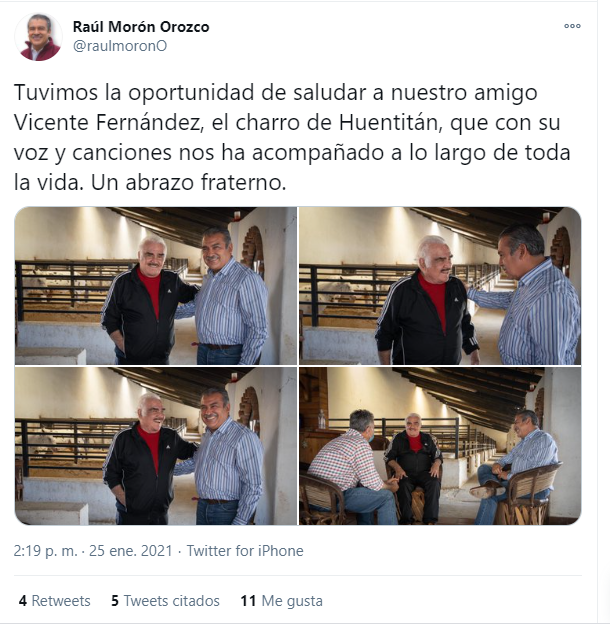Open the bottom-right photo of men seated

click(440, 446)
